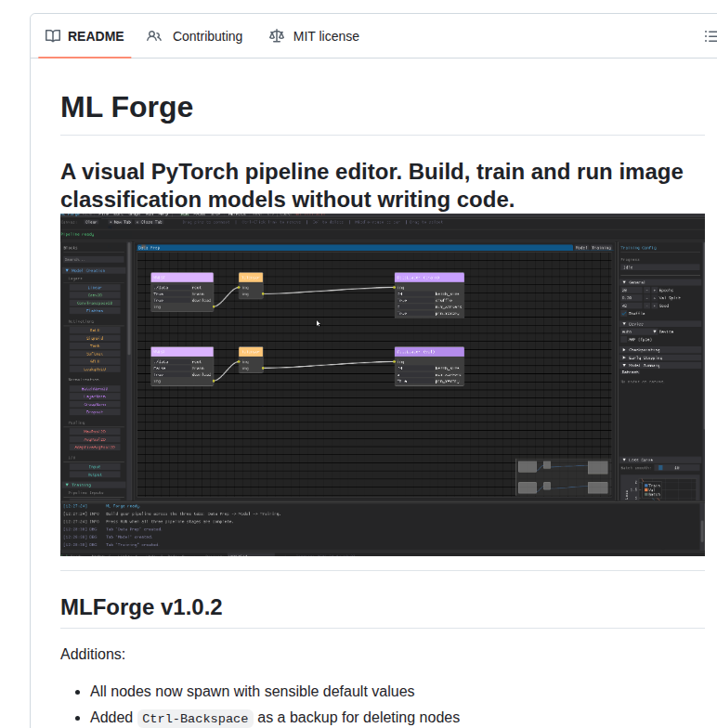This screenshot has width=717, height=728.
Task: Click "as a backup for deleting nodes" text
Action: tap(358, 717)
